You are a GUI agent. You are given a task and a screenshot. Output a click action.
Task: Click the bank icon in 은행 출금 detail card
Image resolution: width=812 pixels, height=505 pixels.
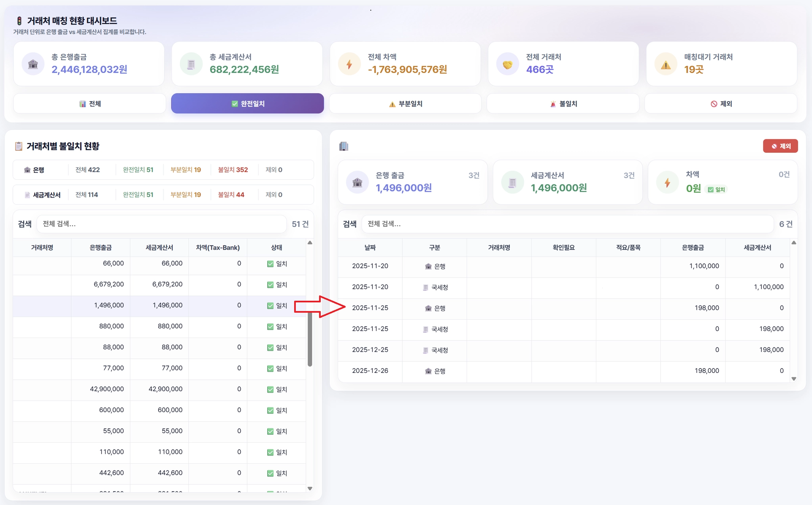tap(357, 182)
